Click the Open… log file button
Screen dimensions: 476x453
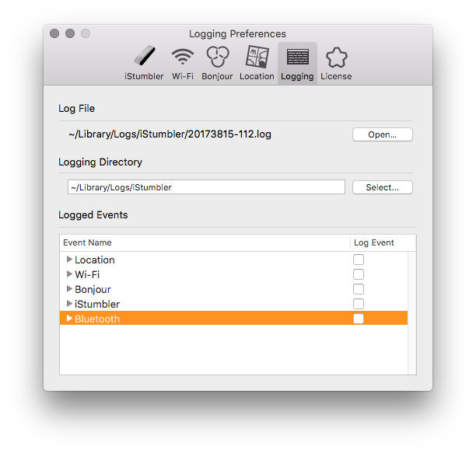click(382, 134)
